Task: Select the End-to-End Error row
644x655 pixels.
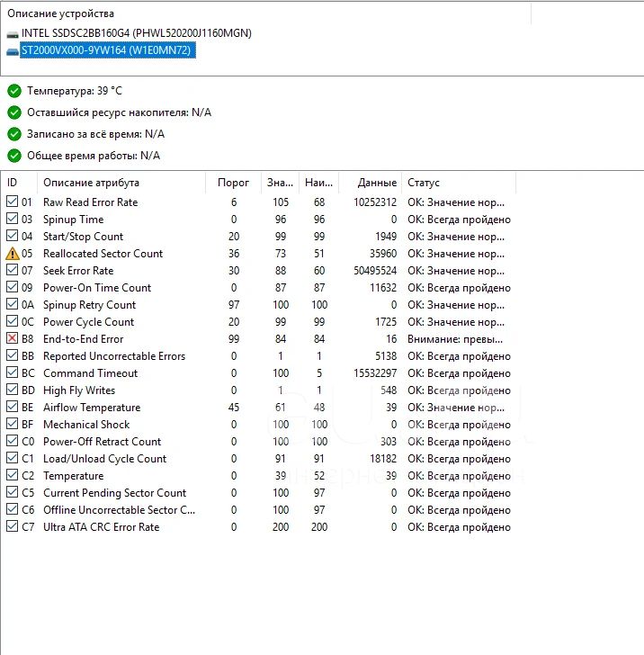Action: 83,339
